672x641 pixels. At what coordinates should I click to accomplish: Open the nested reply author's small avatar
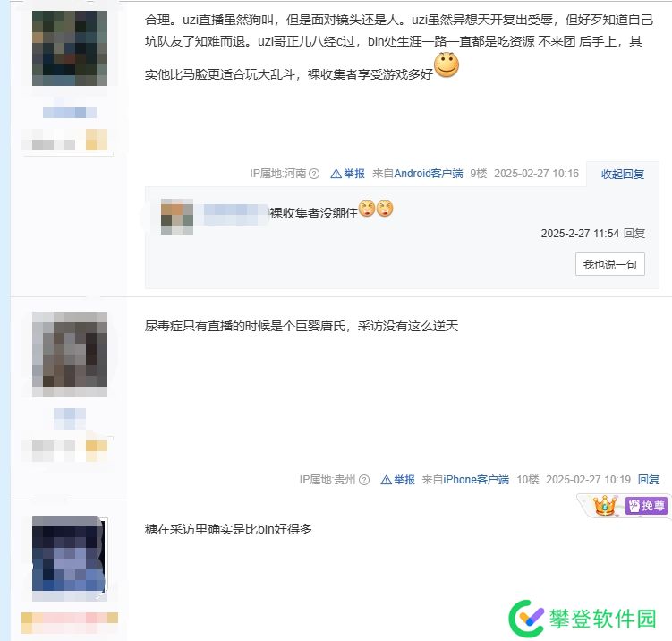(x=177, y=217)
